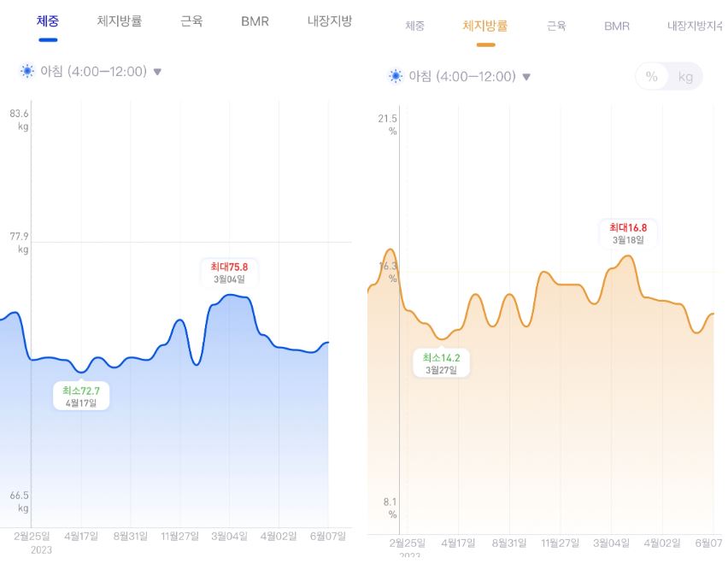Screen dimensions: 728x564
Task: Switch unit toggle to percent
Action: [652, 76]
